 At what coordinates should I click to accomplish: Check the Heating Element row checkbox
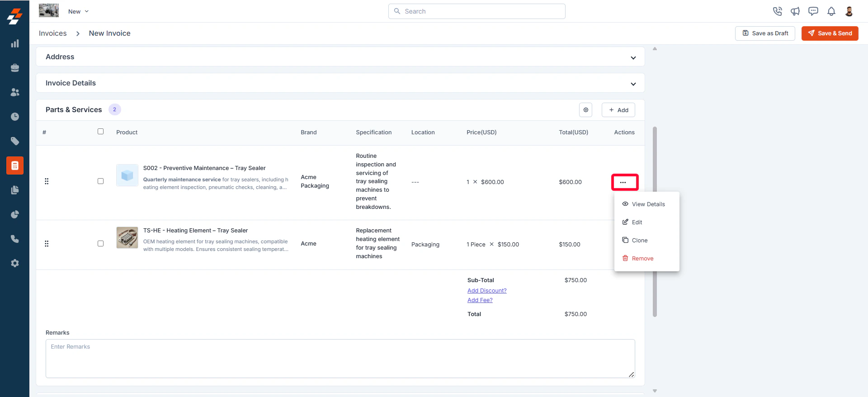(100, 244)
